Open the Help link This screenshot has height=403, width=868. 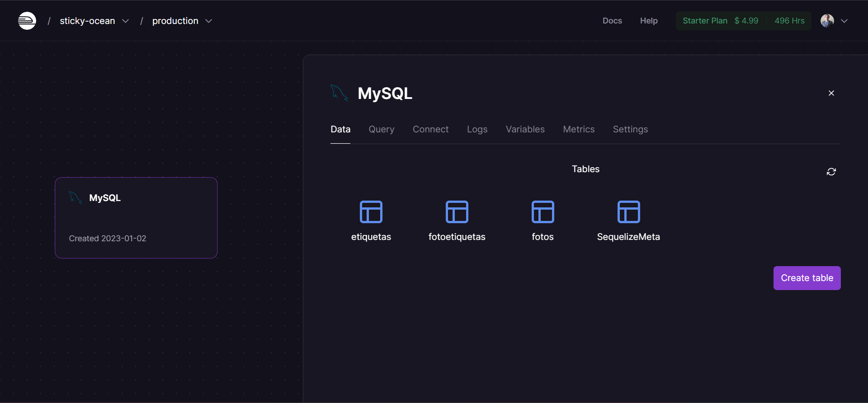click(x=649, y=21)
